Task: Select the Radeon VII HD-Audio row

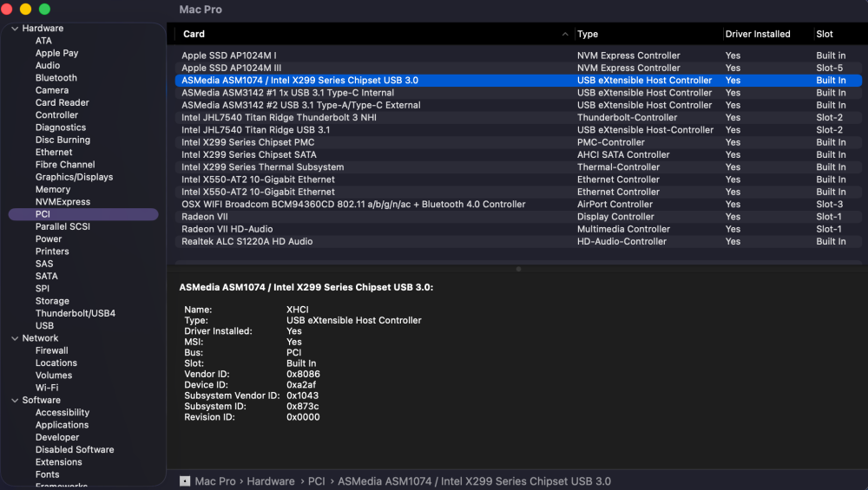Action: click(518, 229)
